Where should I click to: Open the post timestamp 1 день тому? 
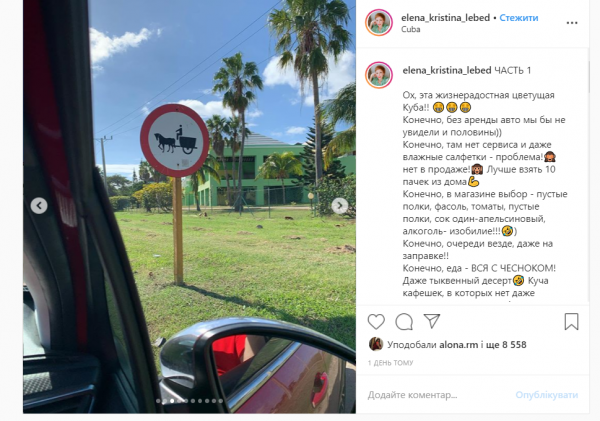click(x=390, y=363)
